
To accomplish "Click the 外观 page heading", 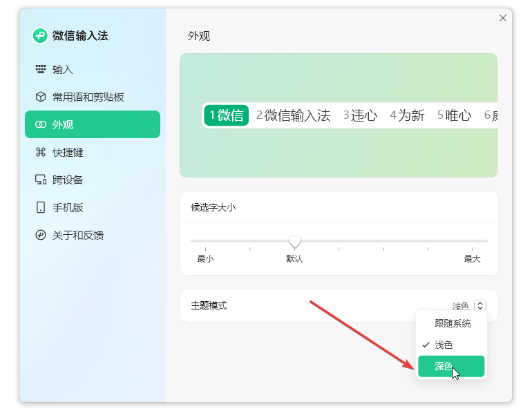I will coord(199,36).
